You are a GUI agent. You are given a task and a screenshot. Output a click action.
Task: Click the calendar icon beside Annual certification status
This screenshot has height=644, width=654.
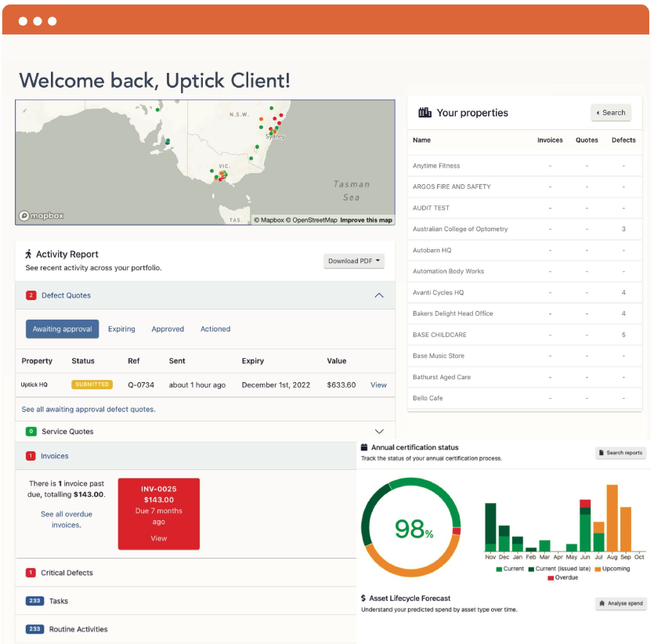coord(363,447)
